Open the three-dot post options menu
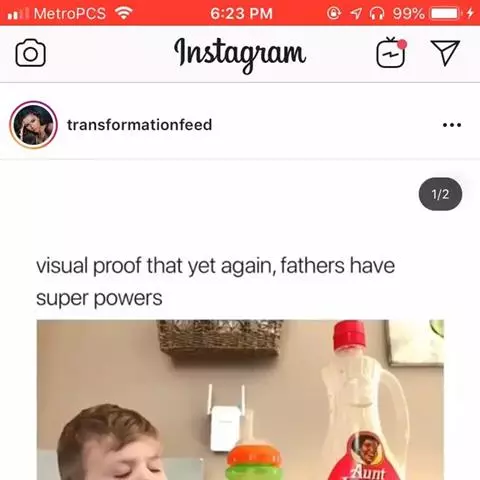This screenshot has width=480, height=480. coord(452,125)
